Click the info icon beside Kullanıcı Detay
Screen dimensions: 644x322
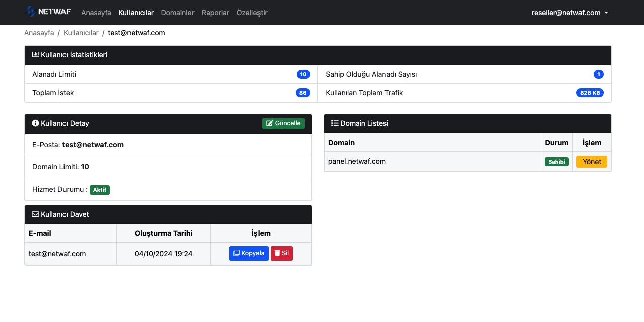35,123
